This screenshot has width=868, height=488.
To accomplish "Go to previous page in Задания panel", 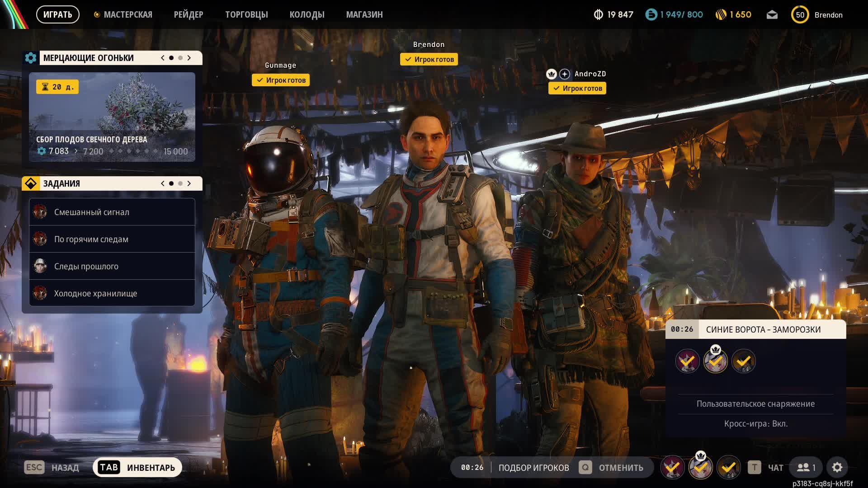I will [163, 183].
